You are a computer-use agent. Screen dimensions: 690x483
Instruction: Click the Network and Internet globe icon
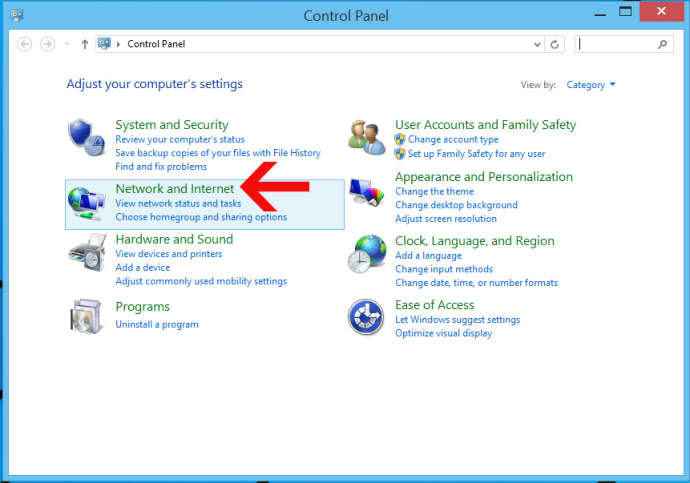tap(86, 203)
